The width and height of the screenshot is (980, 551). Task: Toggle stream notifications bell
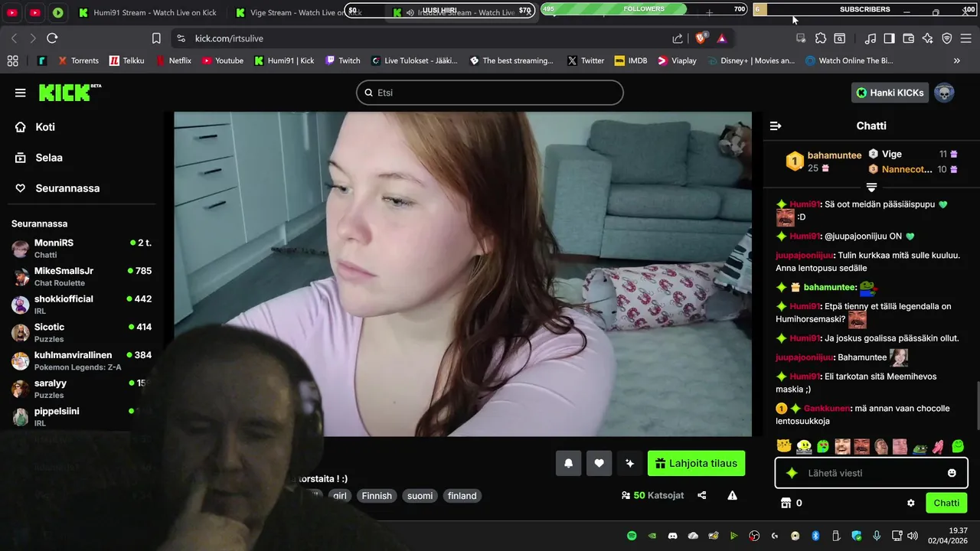click(568, 463)
